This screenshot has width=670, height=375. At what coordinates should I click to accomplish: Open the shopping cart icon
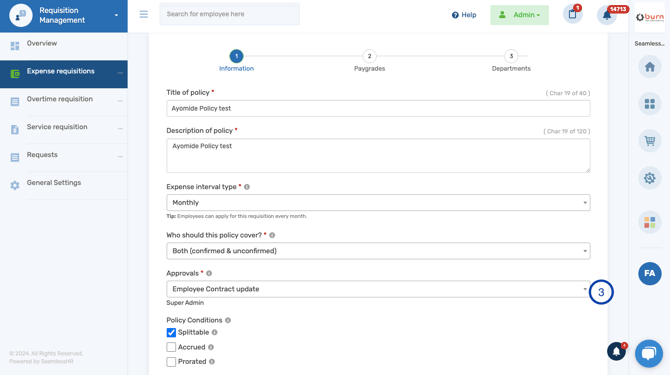point(649,141)
